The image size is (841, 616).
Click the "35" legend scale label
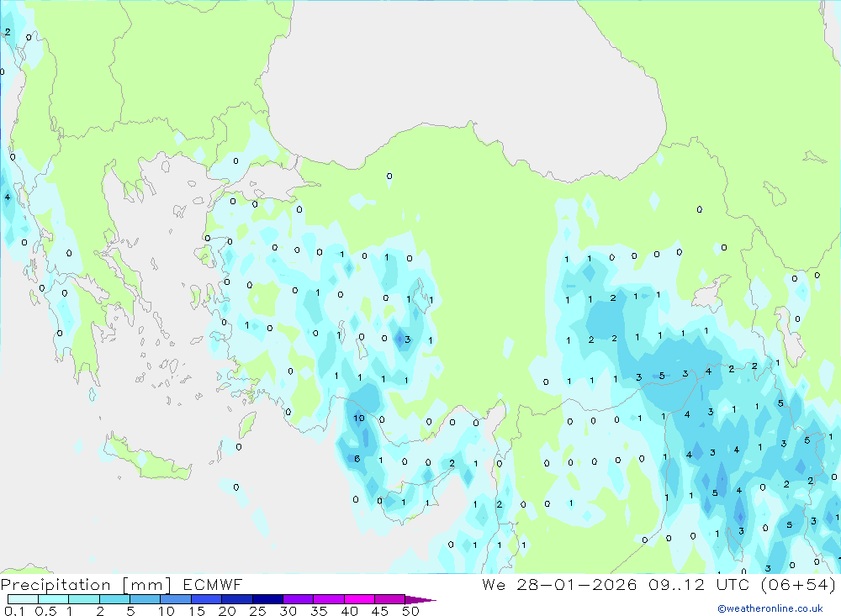[x=319, y=611]
